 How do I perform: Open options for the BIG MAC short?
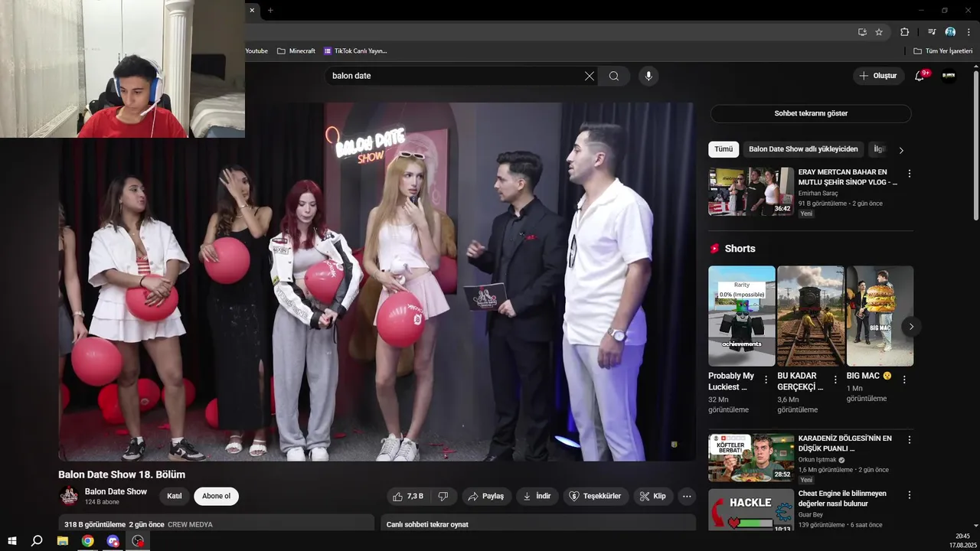(x=904, y=380)
